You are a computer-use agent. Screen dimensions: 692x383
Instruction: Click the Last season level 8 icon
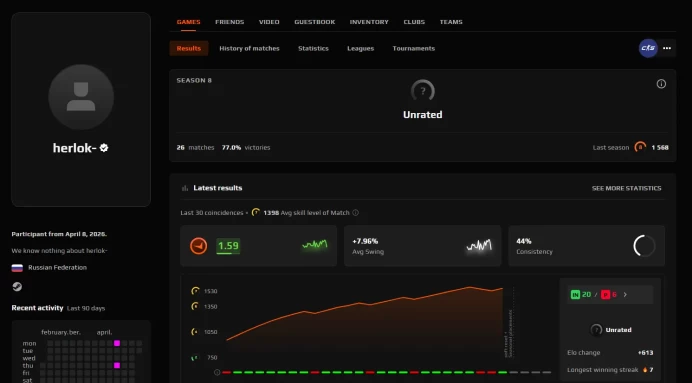(x=640, y=147)
